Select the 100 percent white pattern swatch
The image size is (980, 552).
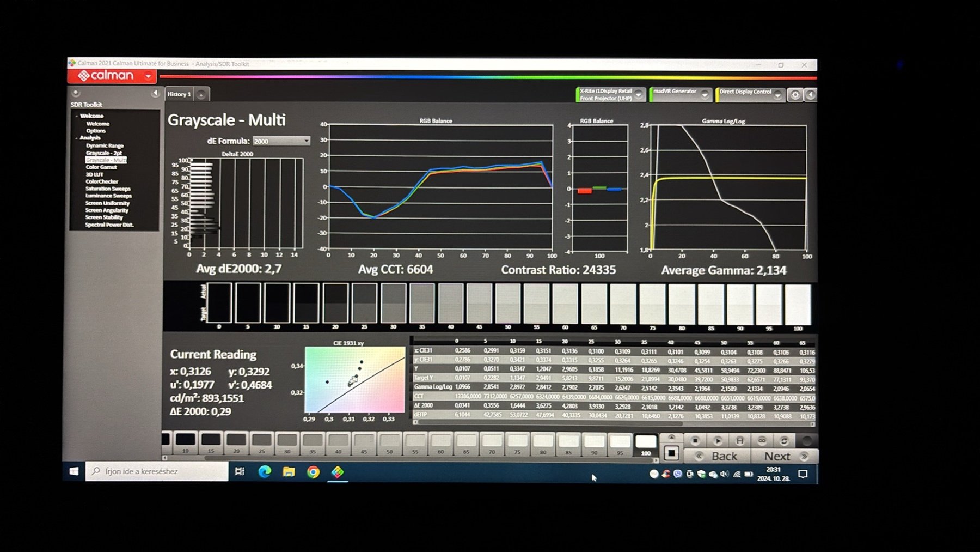coord(646,444)
